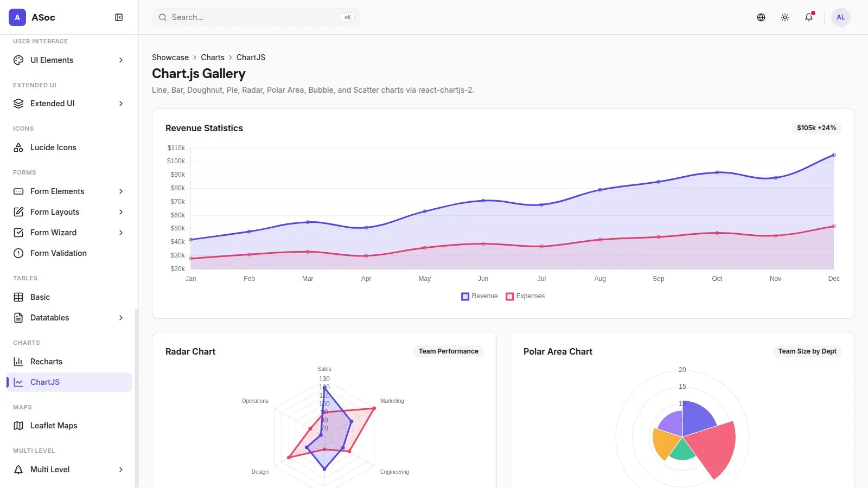Open Form Validation page

pos(69,253)
